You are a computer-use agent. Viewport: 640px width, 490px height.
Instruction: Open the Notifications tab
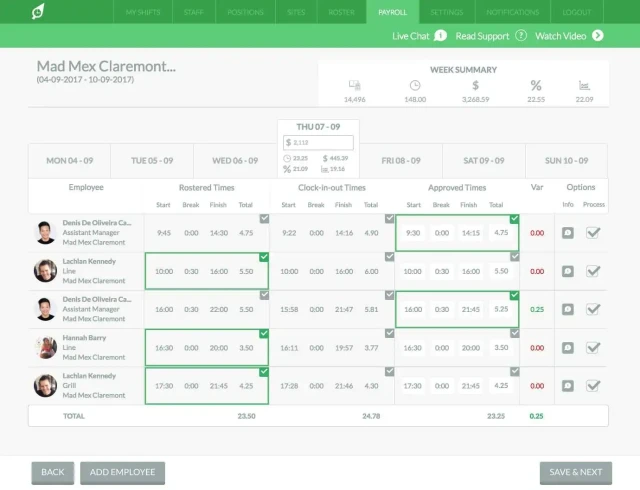tap(513, 12)
